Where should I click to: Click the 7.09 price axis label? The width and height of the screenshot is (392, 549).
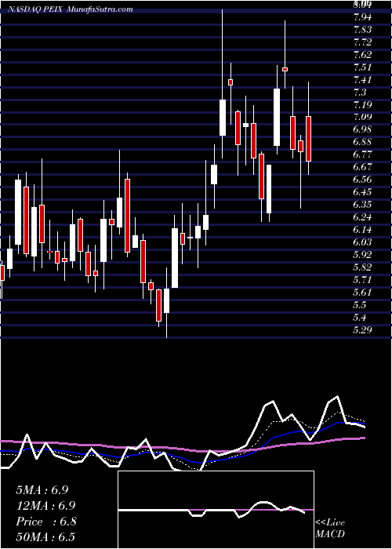[362, 117]
